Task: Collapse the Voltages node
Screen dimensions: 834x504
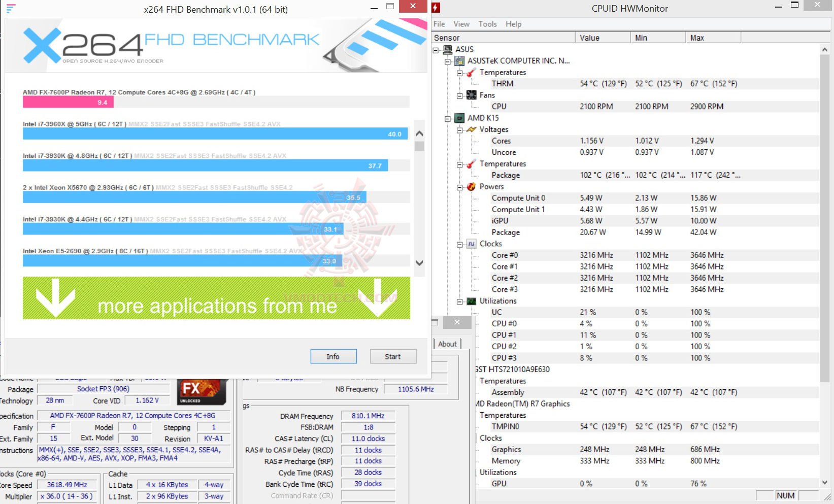Action: tap(459, 130)
